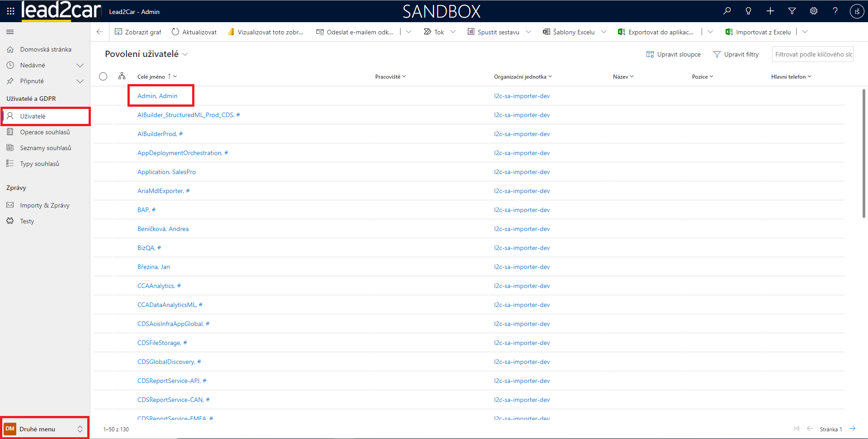Image resolution: width=868 pixels, height=439 pixels.
Task: Open the Šablony Excelu dropdown arrow
Action: [604, 32]
